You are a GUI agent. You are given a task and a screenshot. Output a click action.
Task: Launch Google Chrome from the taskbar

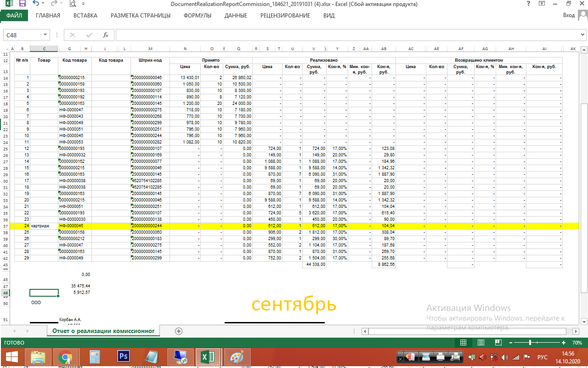(66, 357)
